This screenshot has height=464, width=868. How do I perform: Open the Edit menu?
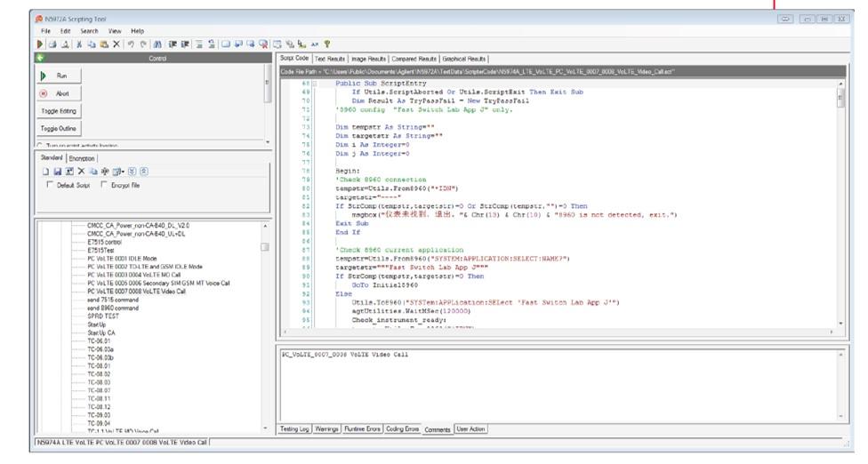(65, 31)
